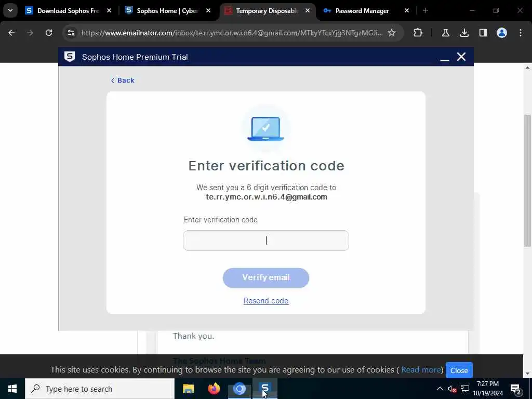Open network status tray icon
Screen dimensions: 532x399
[x=465, y=389]
